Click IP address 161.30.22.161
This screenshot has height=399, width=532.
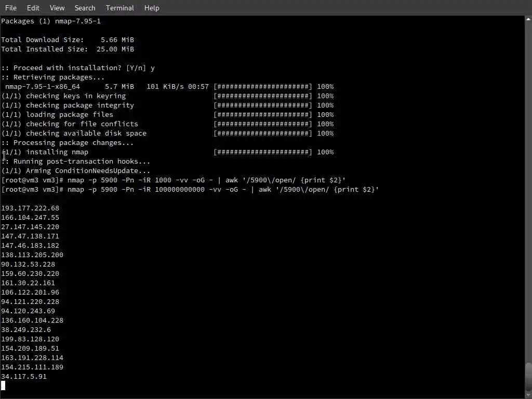28,283
